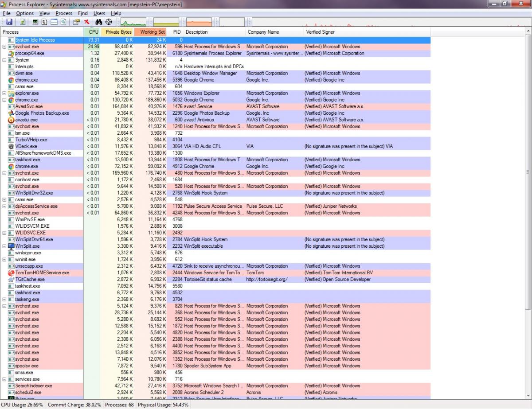Image resolution: width=532 pixels, height=409 pixels.
Task: Click Chrome icon for PID 5032
Action: tap(12, 100)
